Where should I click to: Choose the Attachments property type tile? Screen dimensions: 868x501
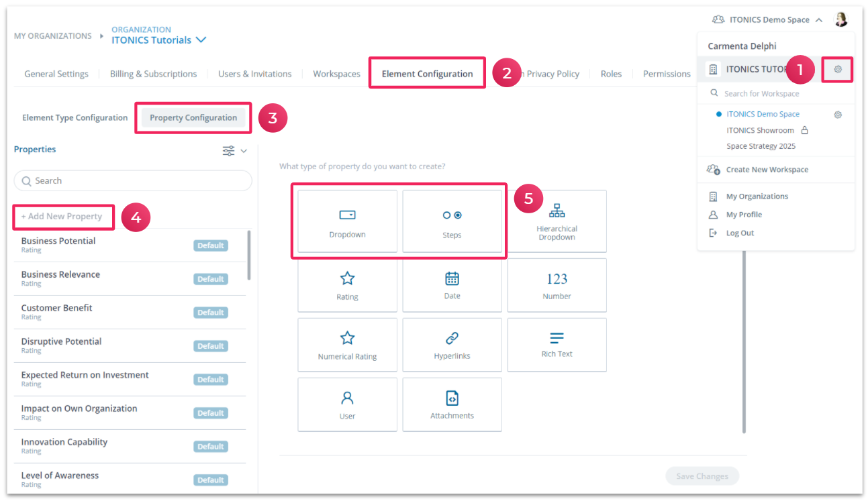click(x=452, y=404)
